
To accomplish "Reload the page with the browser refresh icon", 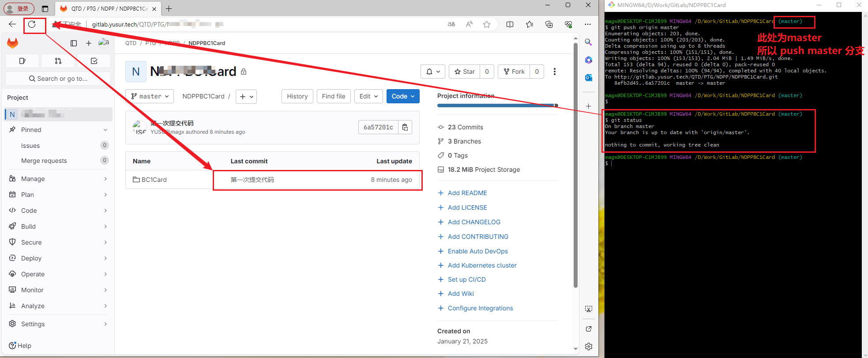I will (32, 24).
